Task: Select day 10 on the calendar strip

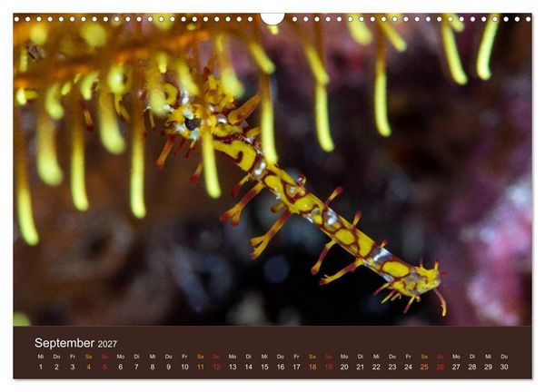Action: click(x=184, y=367)
